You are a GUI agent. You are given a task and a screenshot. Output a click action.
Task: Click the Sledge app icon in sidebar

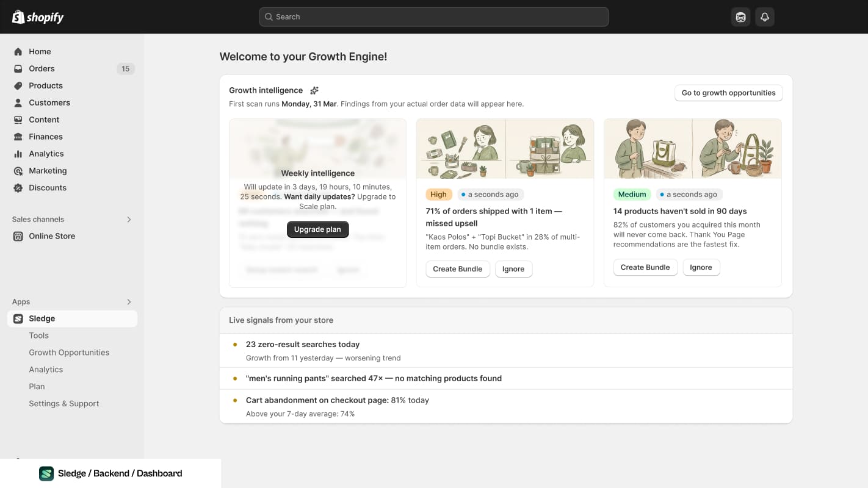(x=18, y=319)
